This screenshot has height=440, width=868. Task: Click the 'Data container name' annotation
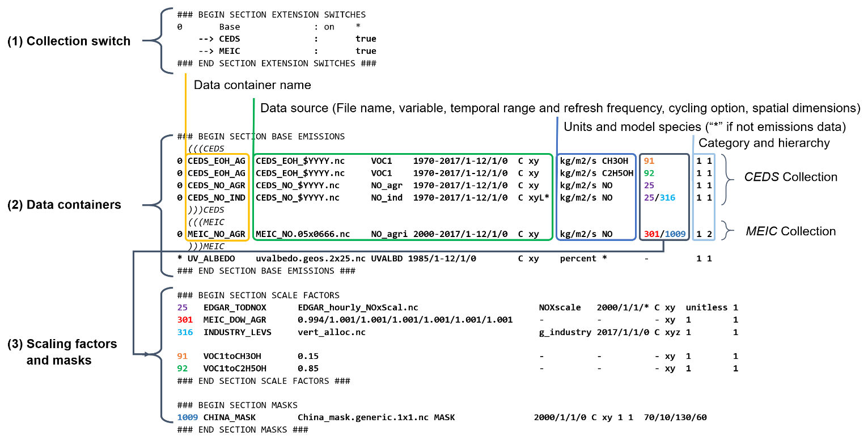pyautogui.click(x=252, y=86)
